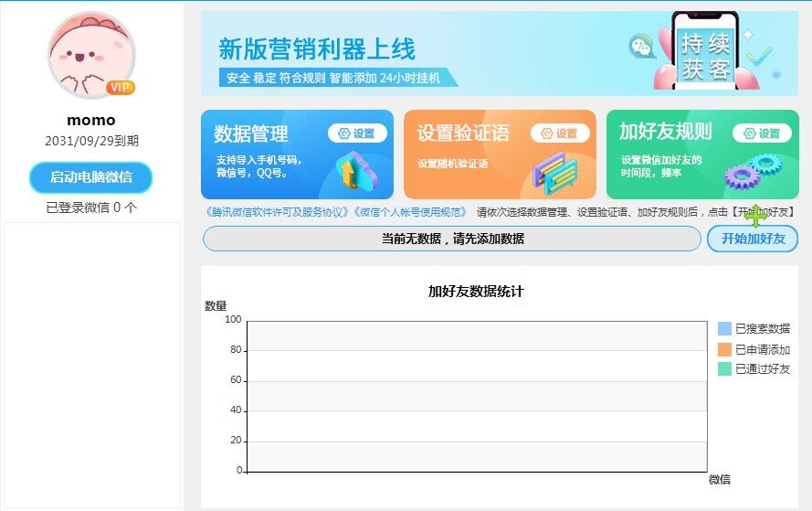Click the chat message icon in 设置验证语
Viewport: 812px width, 511px height.
[x=555, y=172]
